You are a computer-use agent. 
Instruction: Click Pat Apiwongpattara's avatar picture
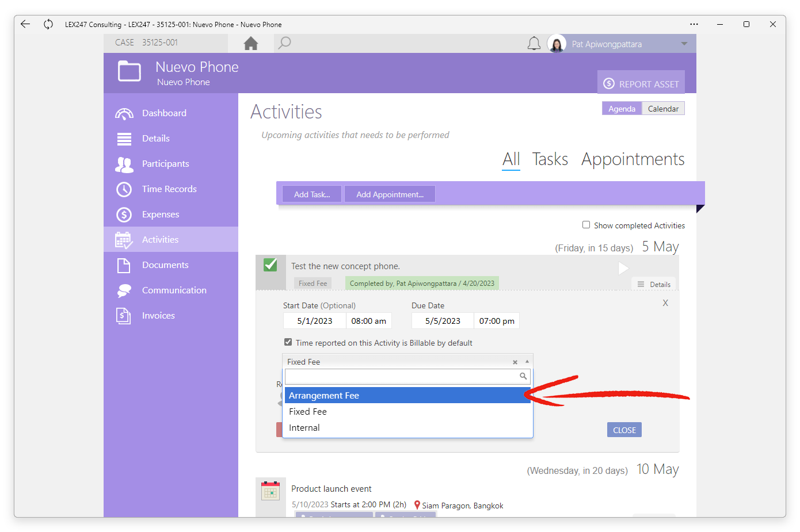point(557,44)
